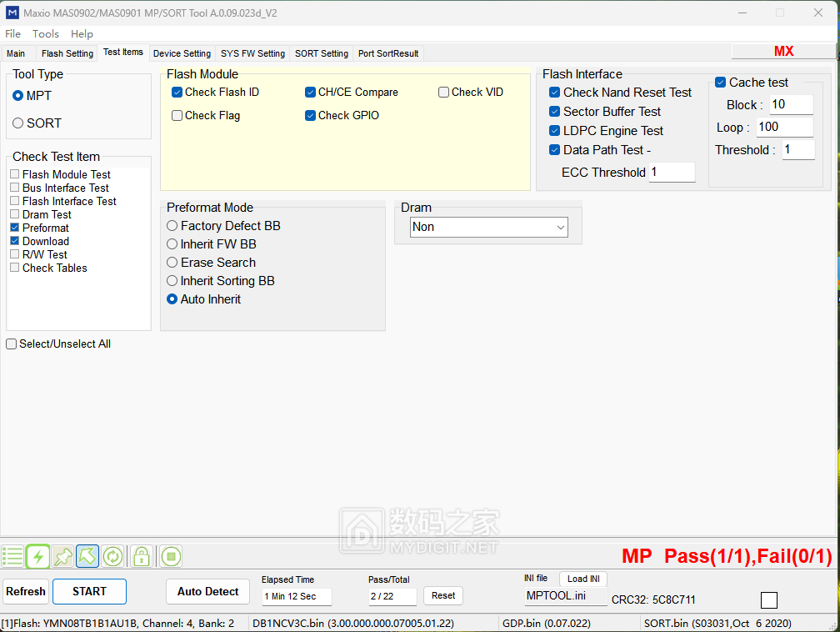Enable Bus Interface Test item
The width and height of the screenshot is (840, 632).
click(15, 188)
